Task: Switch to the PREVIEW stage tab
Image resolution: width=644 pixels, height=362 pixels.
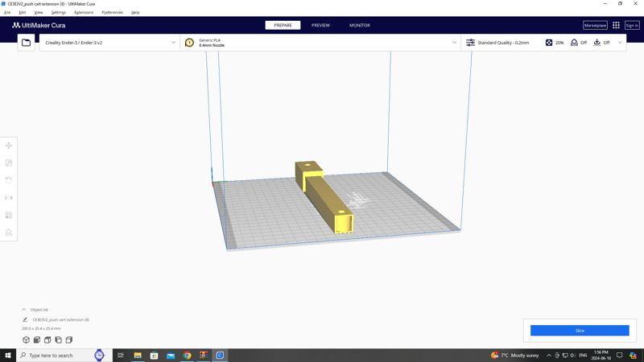Action: click(320, 25)
